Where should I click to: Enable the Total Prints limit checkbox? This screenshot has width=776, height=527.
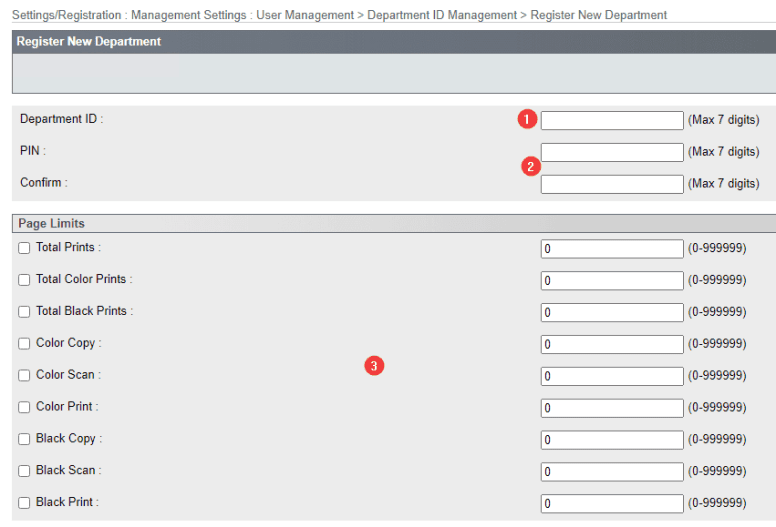pyautogui.click(x=24, y=248)
